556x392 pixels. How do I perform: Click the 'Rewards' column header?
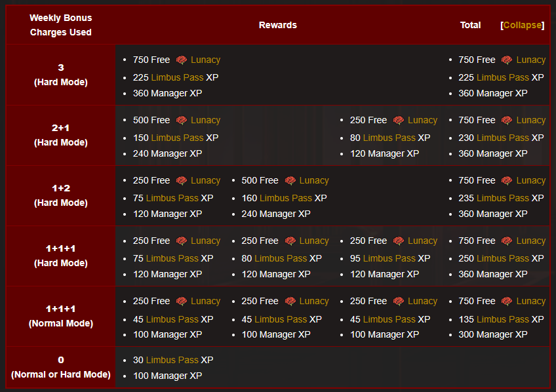[x=277, y=25]
